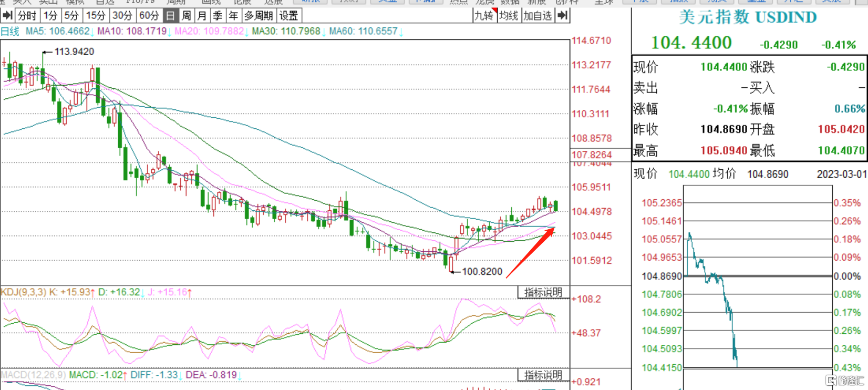
Task: Click the 昨收 104.8690 value
Action: pyautogui.click(x=724, y=129)
